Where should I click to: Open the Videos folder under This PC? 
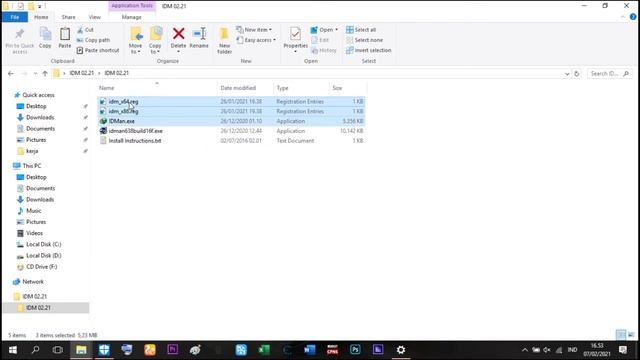[34, 233]
